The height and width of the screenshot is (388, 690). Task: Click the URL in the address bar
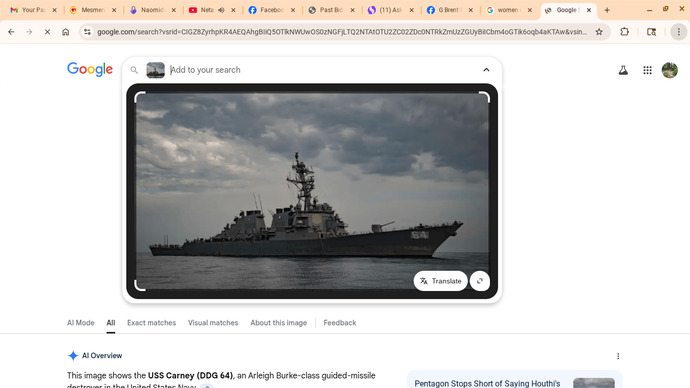(342, 32)
